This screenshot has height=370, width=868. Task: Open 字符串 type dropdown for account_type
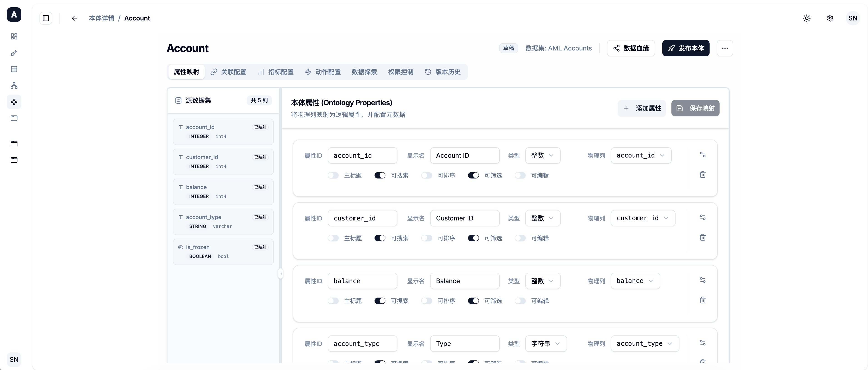pos(546,344)
